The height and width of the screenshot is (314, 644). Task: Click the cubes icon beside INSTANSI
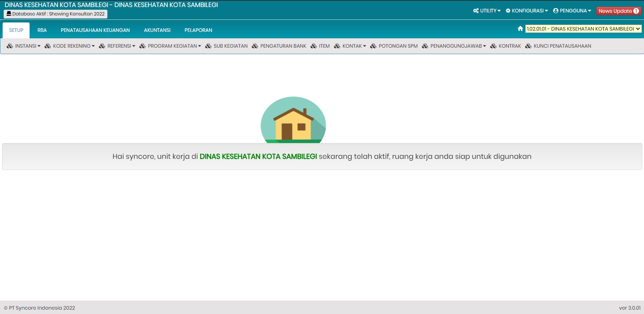10,46
